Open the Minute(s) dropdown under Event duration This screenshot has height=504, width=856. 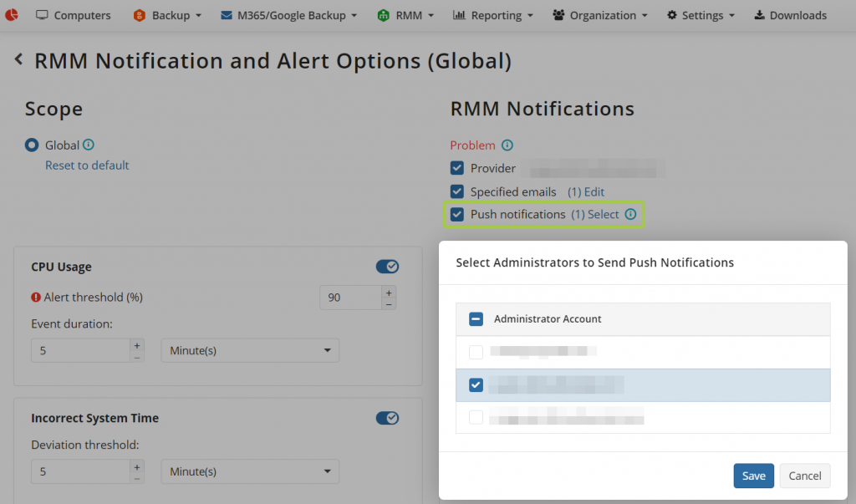click(x=249, y=349)
